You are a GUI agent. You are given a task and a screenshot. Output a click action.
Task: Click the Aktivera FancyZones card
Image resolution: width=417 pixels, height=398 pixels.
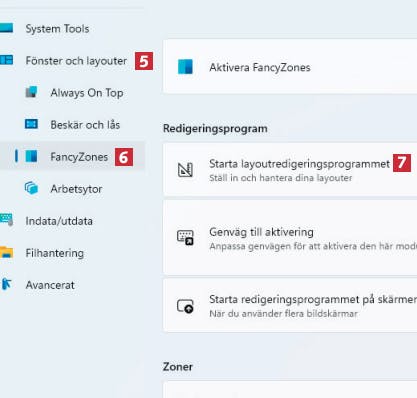(290, 67)
